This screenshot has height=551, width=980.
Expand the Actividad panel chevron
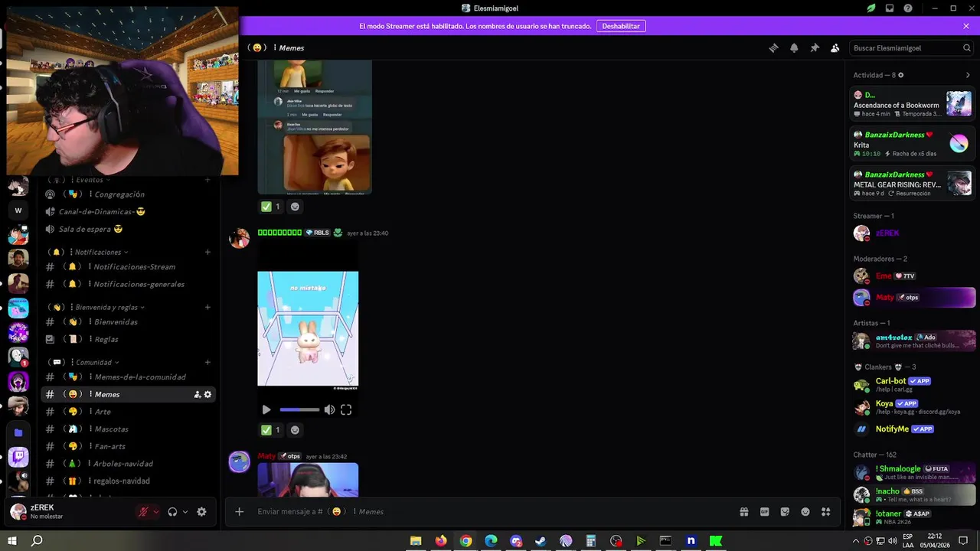(x=968, y=75)
